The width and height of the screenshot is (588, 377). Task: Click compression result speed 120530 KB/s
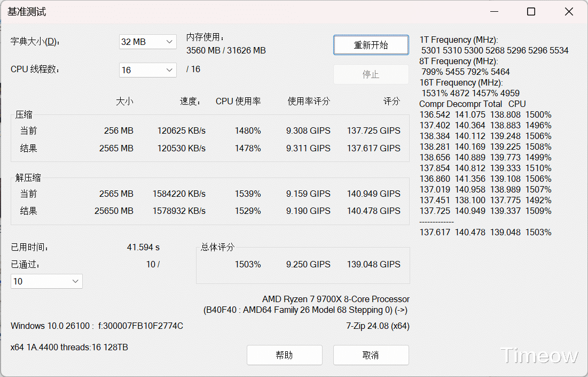pyautogui.click(x=182, y=148)
